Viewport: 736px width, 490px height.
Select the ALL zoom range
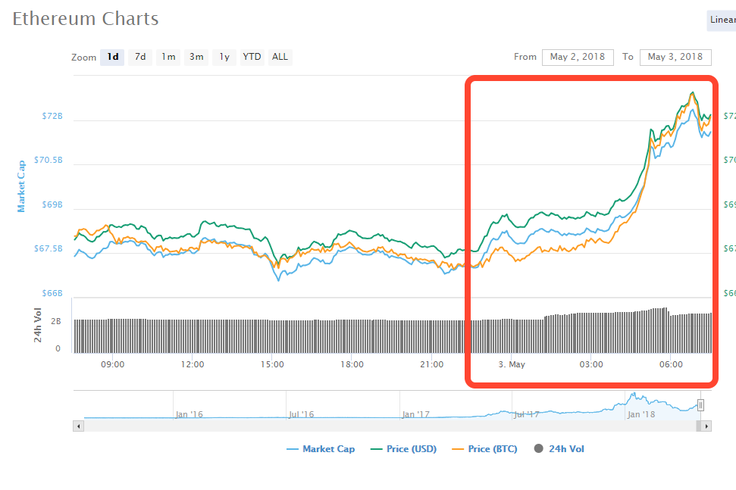(x=280, y=57)
